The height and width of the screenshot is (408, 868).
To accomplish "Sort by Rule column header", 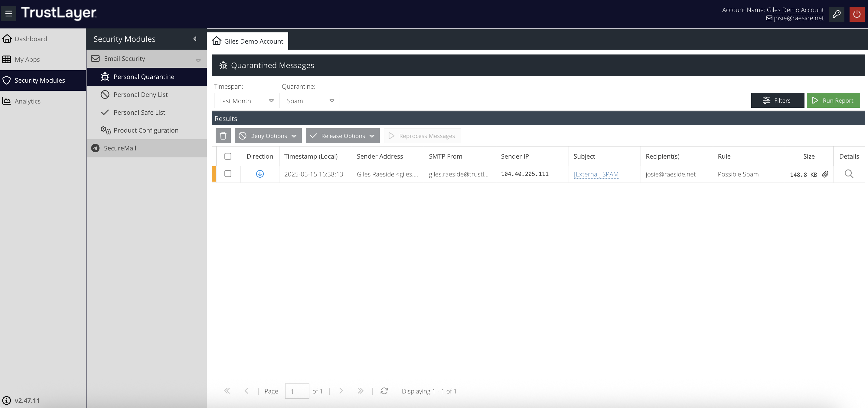I will click(x=749, y=156).
